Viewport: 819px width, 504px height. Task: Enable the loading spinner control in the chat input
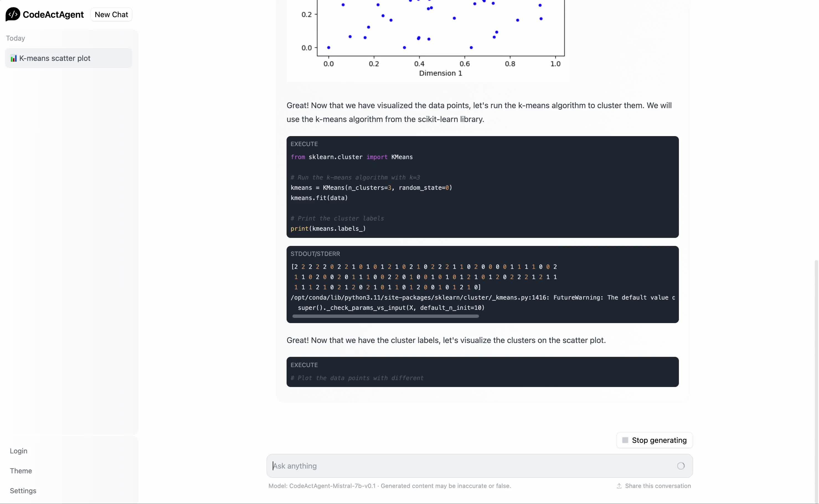(x=681, y=466)
